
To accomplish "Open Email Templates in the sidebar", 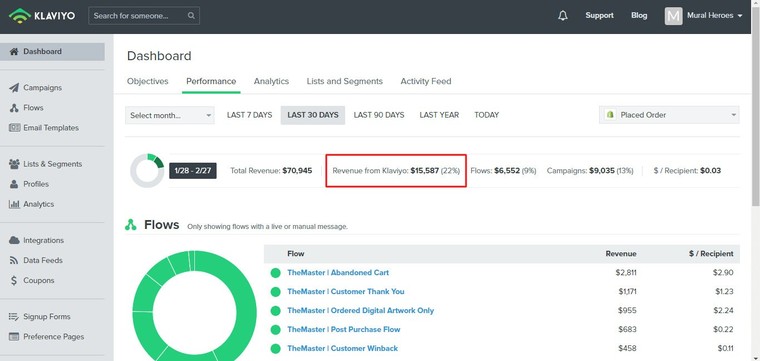I will [x=52, y=128].
